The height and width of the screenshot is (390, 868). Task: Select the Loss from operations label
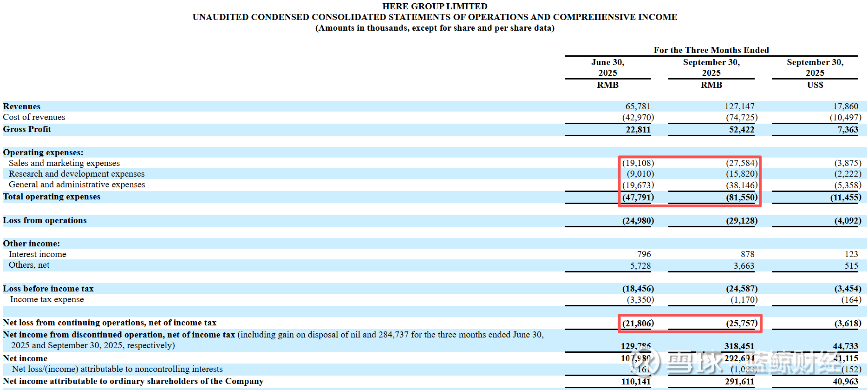pyautogui.click(x=45, y=220)
